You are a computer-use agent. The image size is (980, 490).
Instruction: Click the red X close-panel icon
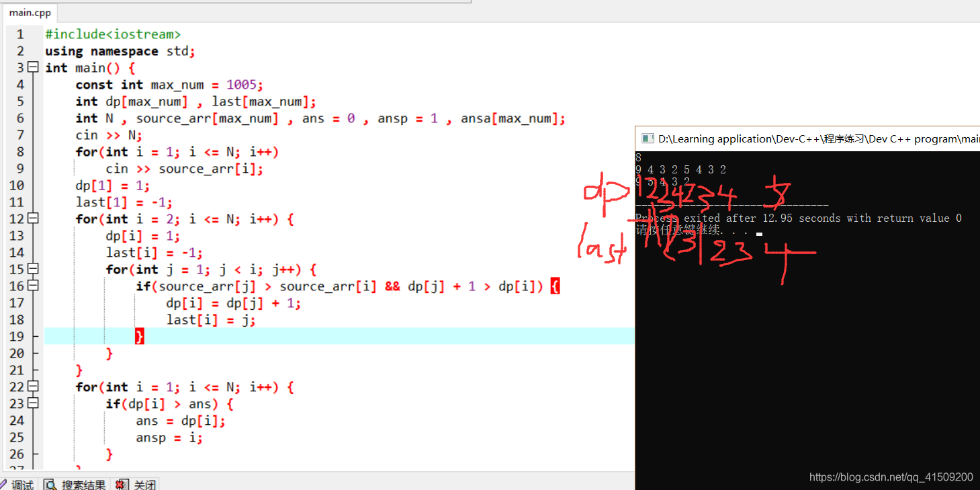coord(122,485)
